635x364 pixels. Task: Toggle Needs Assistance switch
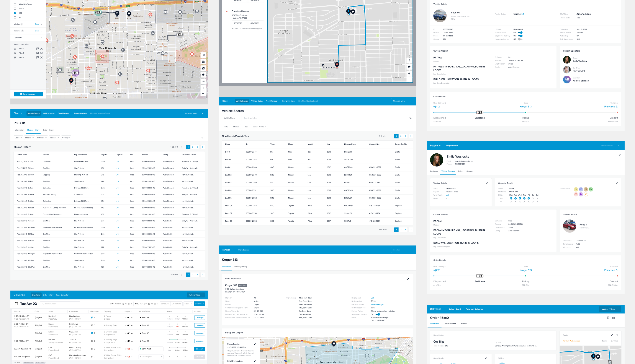click(520, 39)
